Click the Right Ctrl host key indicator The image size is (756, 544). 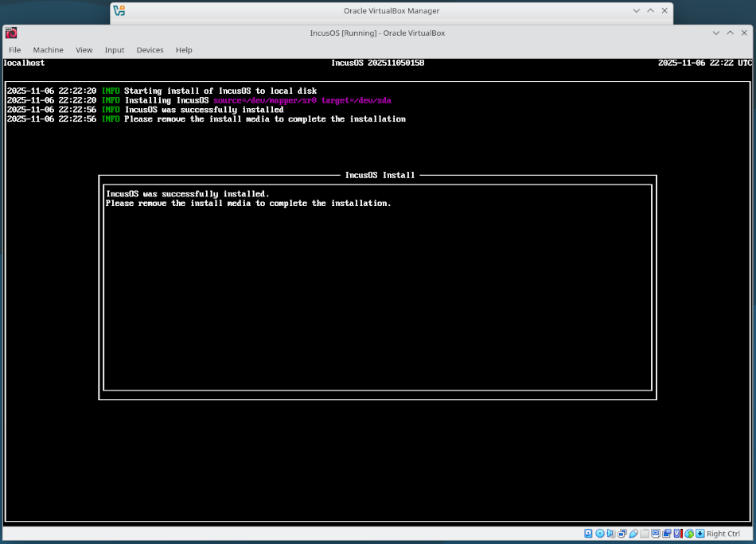point(723,533)
